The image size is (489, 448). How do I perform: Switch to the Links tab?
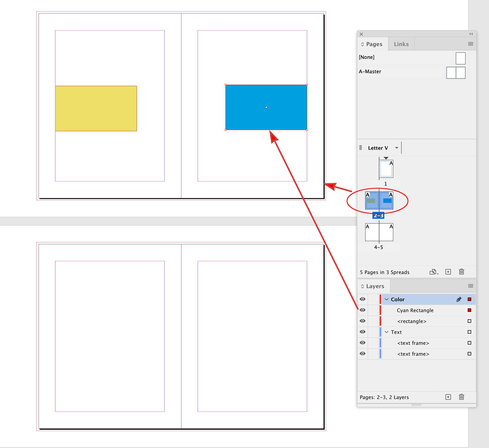401,44
